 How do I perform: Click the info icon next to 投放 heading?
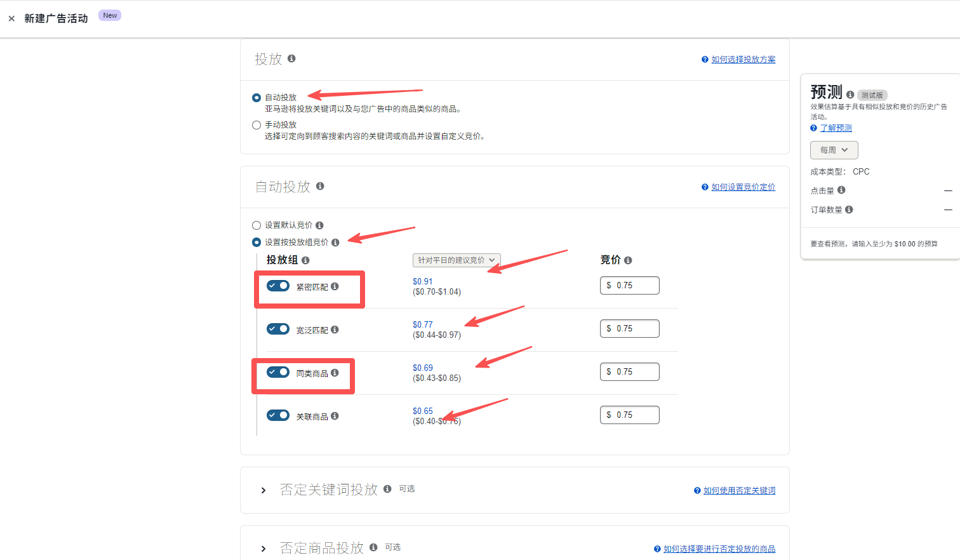point(291,58)
